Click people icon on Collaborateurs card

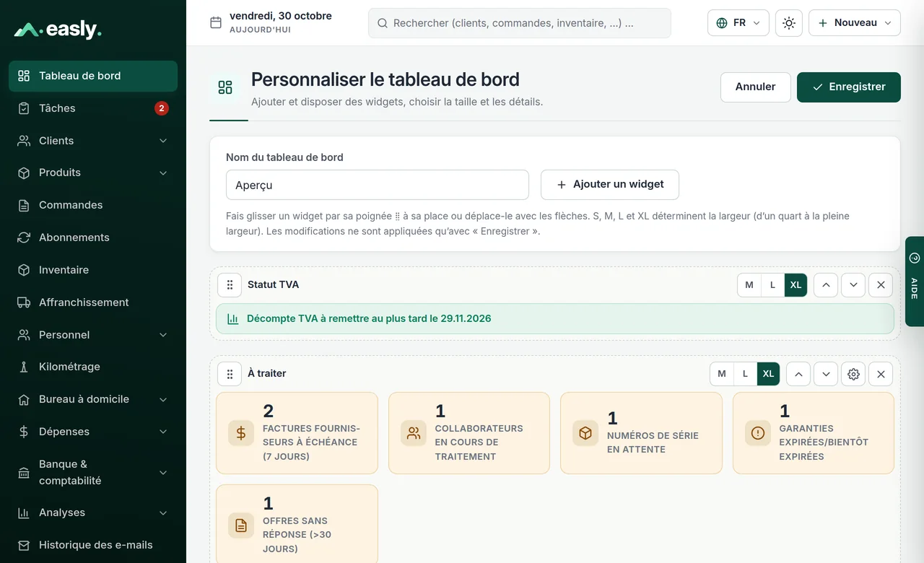[414, 433]
